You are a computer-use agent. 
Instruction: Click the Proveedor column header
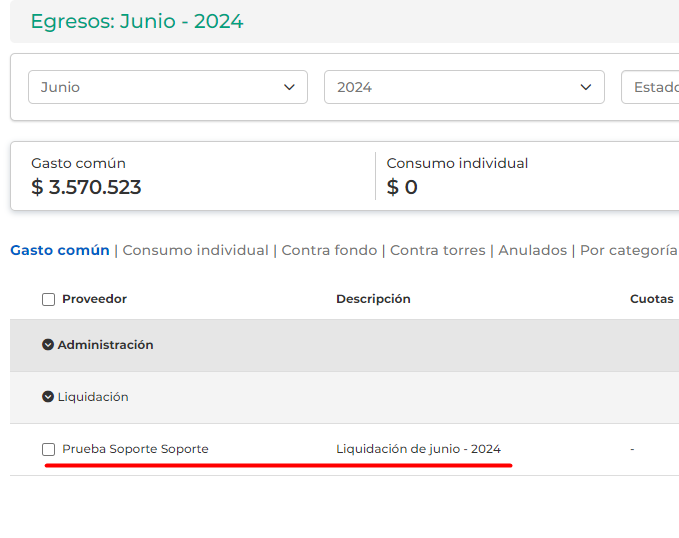pos(94,299)
